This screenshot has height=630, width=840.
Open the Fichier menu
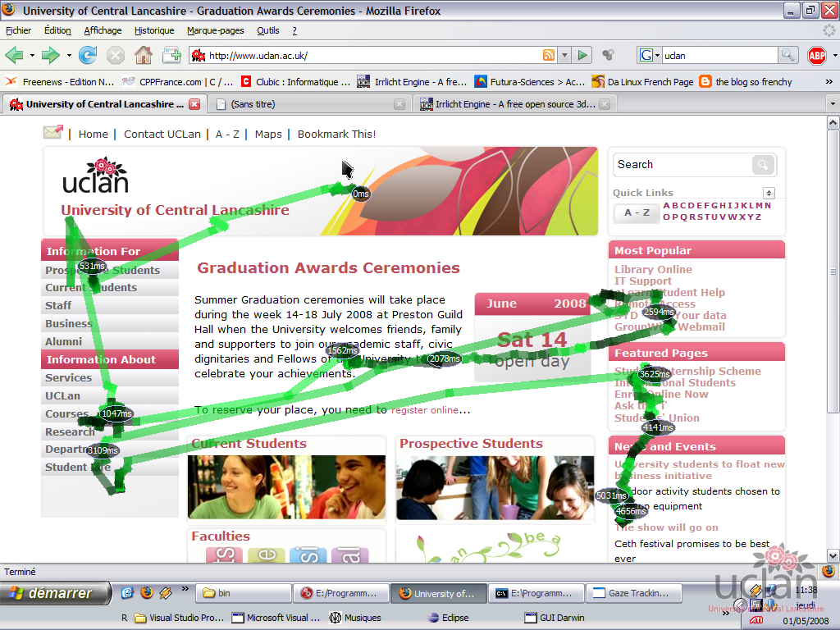click(18, 30)
